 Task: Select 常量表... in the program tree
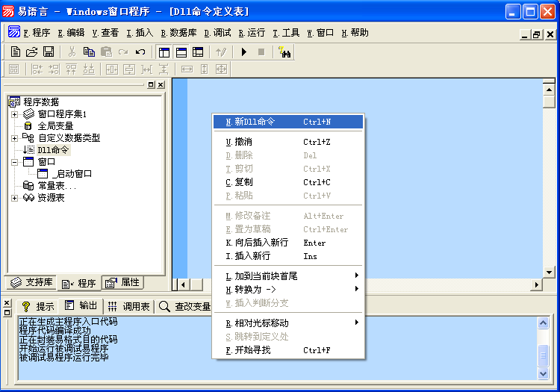click(x=57, y=186)
